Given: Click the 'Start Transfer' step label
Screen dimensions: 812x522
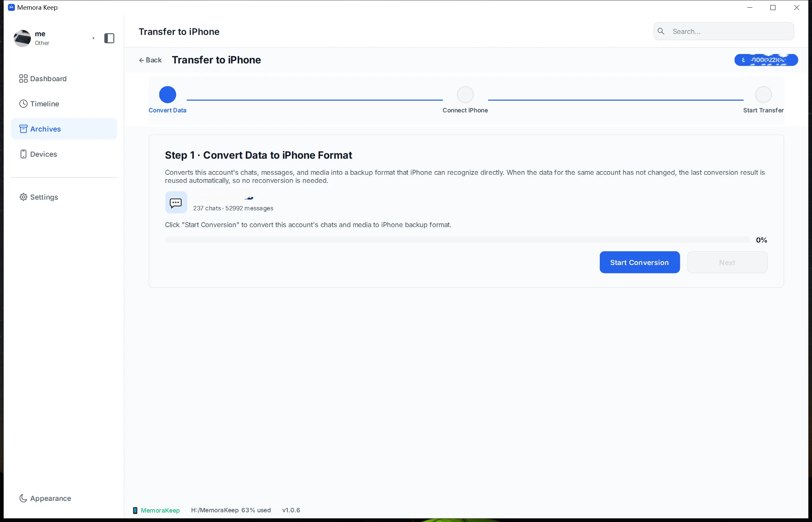Looking at the screenshot, I should tap(763, 110).
